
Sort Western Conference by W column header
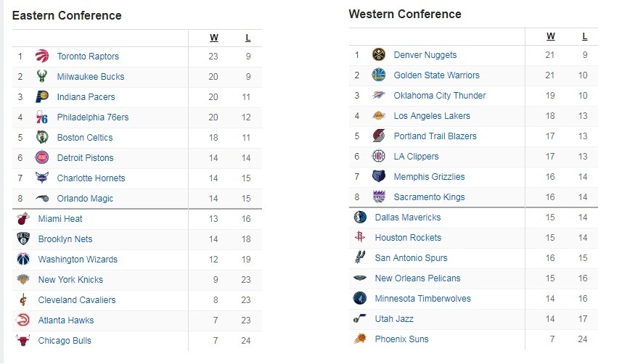point(551,36)
